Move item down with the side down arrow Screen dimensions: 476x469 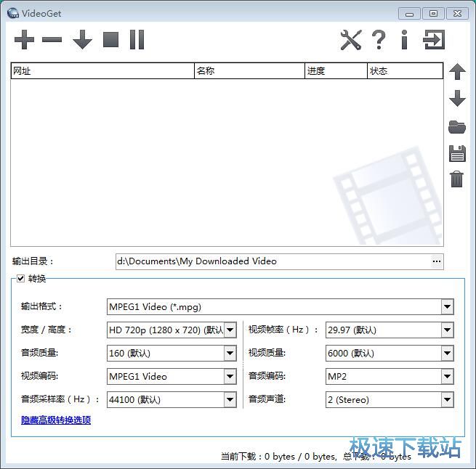click(x=457, y=98)
